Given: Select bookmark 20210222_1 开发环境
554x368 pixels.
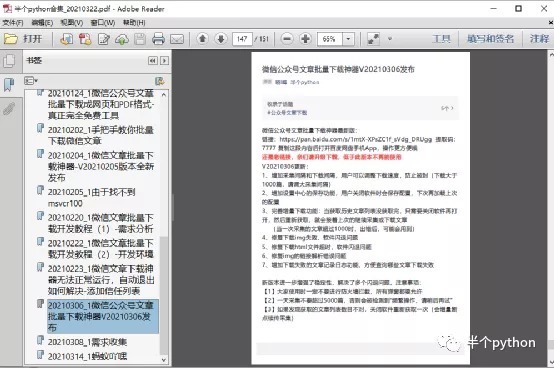Looking at the screenshot, I should tap(101, 248).
